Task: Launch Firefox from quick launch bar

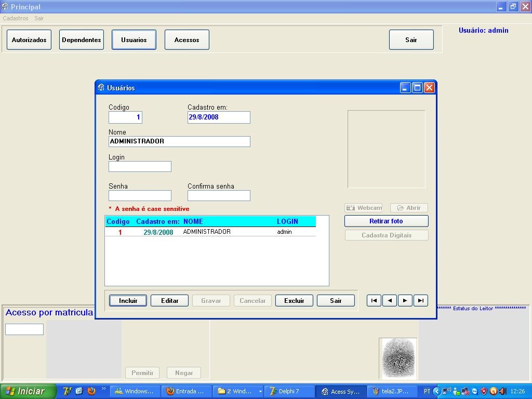Action: click(x=91, y=391)
